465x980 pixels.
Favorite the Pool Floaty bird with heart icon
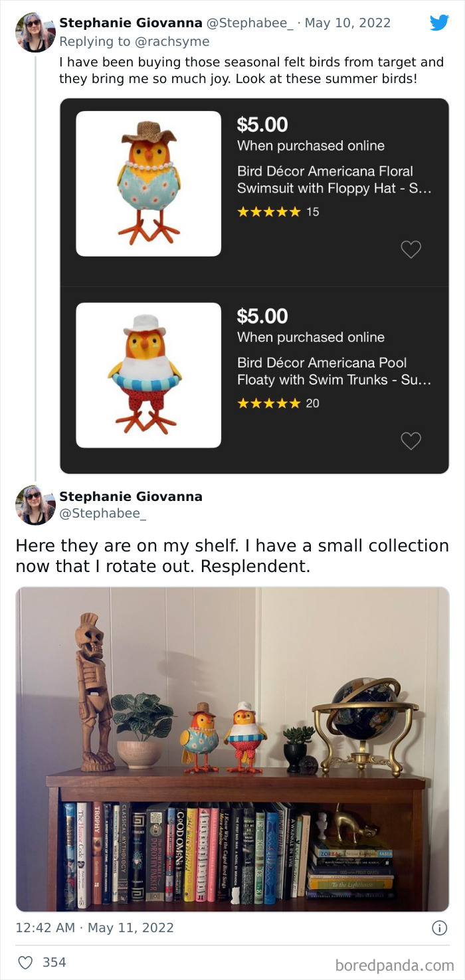pyautogui.click(x=411, y=441)
